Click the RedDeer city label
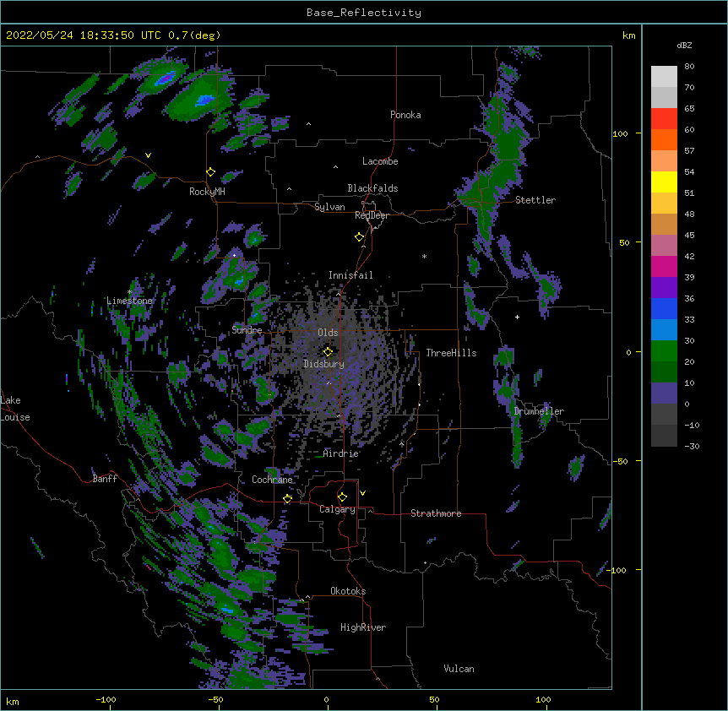The height and width of the screenshot is (711, 728). pyautogui.click(x=372, y=215)
